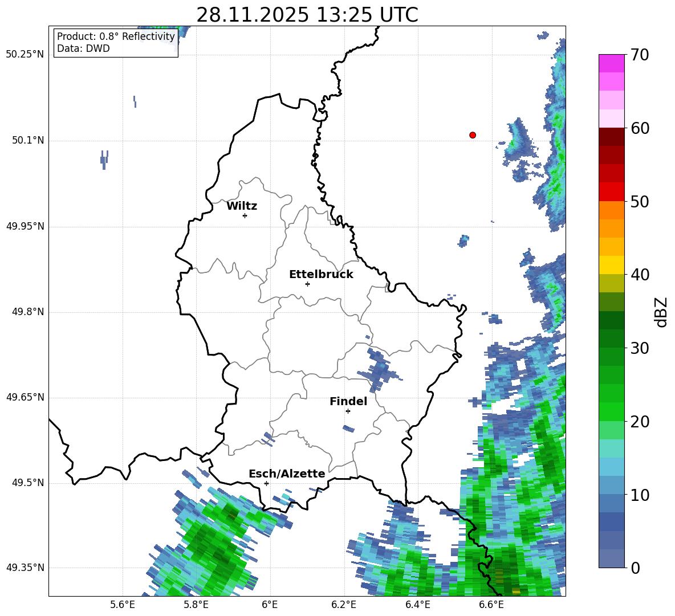This screenshot has height=616, width=675.
Task: Click the Findel city label
Action: pos(348,401)
